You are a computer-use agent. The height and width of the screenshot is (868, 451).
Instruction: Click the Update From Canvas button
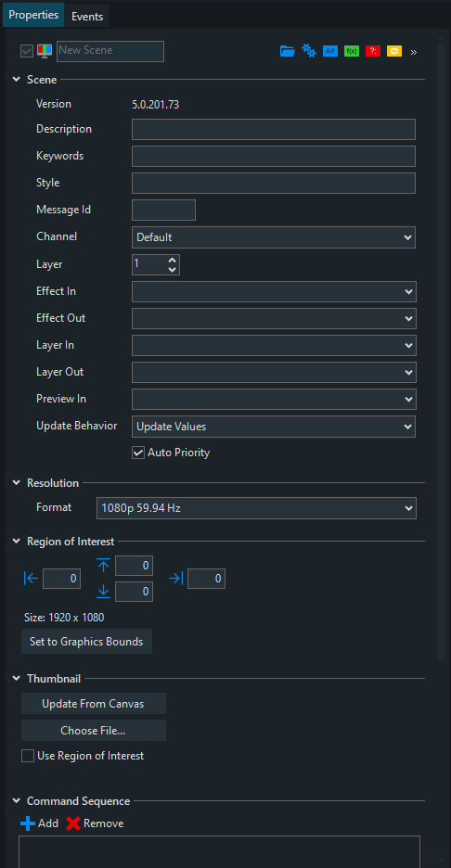point(94,704)
